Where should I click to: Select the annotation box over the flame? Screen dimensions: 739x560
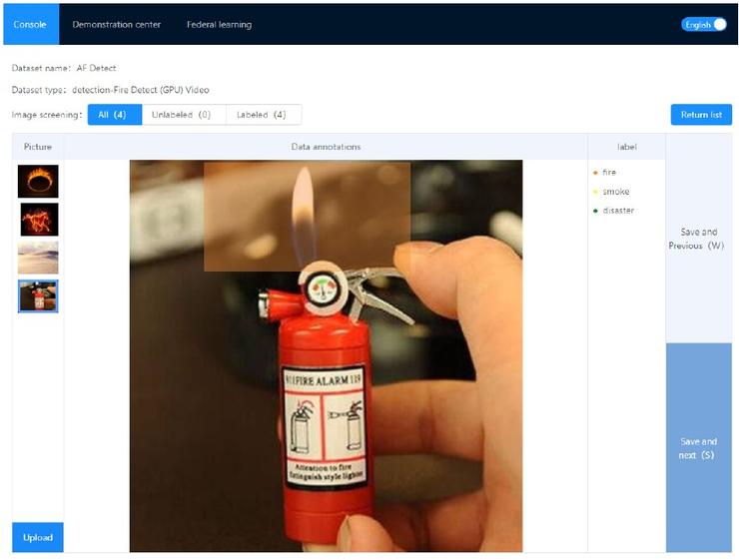pos(307,217)
